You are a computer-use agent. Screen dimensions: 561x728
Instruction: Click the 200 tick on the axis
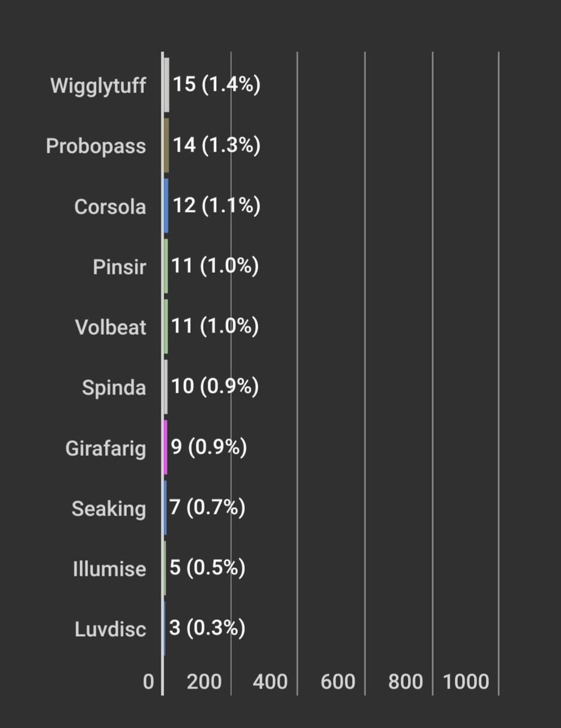[204, 682]
